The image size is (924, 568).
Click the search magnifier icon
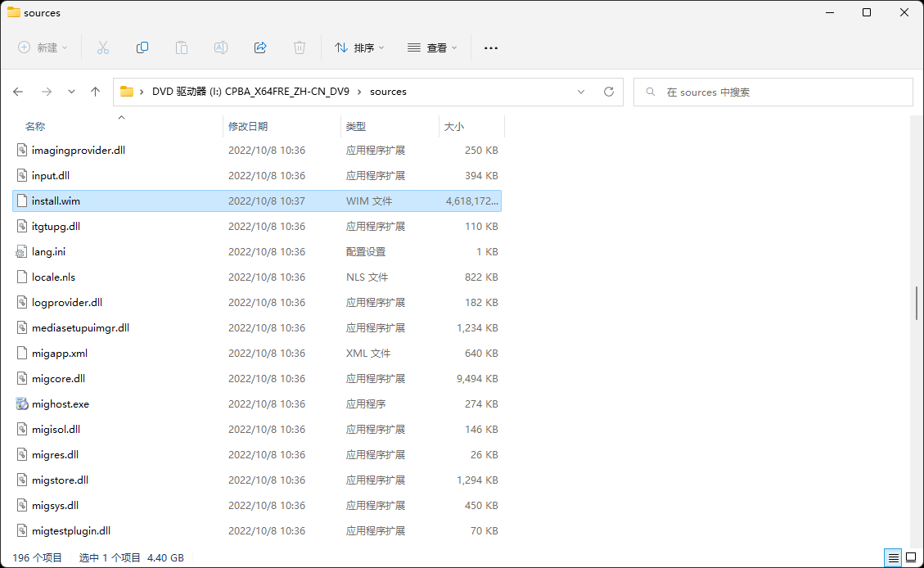(651, 92)
